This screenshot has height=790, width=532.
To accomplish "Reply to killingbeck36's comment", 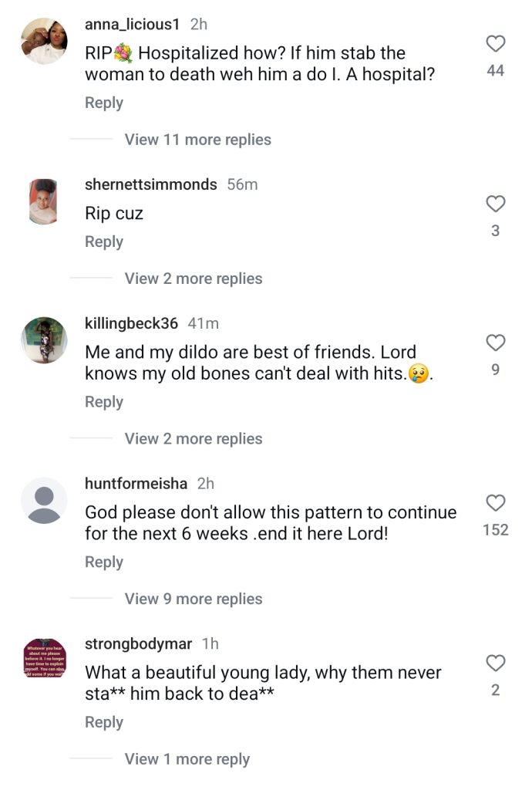I will 103,402.
